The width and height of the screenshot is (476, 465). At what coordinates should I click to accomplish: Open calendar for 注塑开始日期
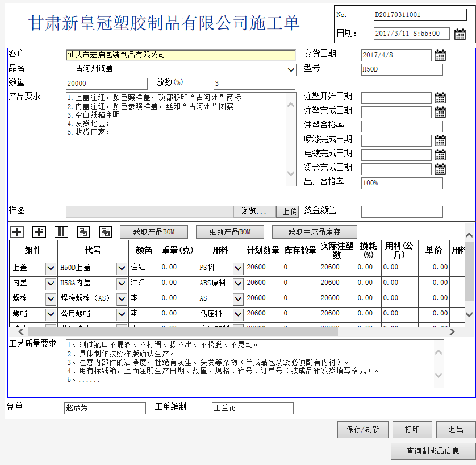[440, 98]
